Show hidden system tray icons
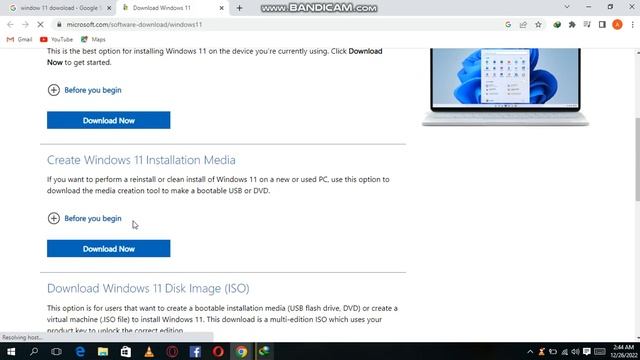Image resolution: width=640 pixels, height=360 pixels. point(530,352)
